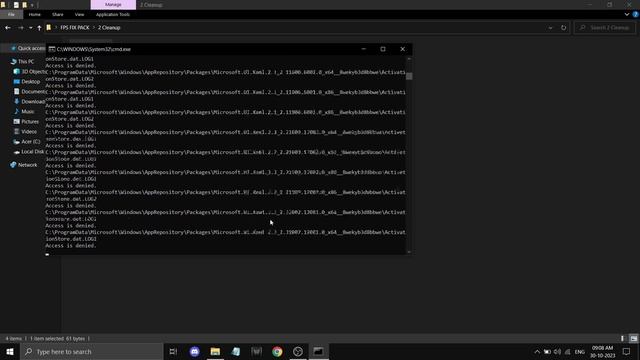Open File Explorer from taskbar
The image size is (640, 360).
pos(215,351)
